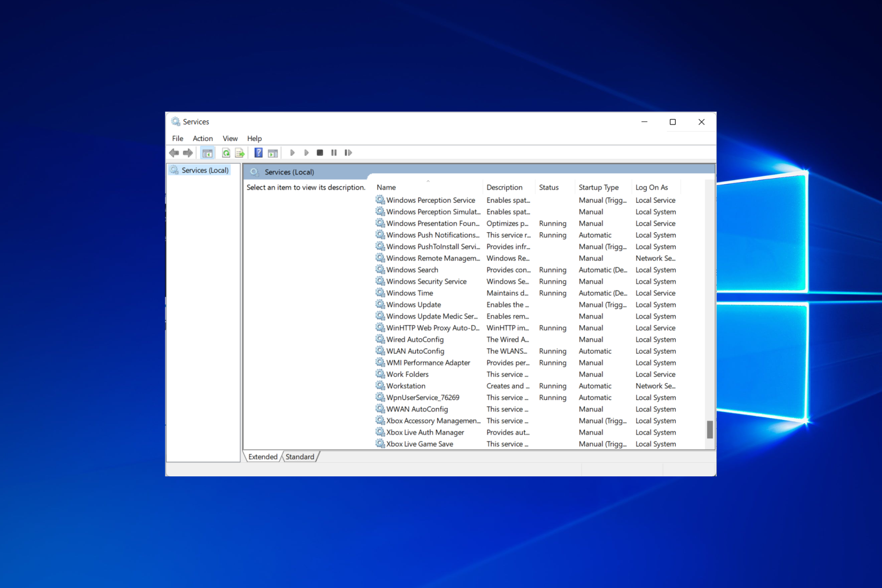Click Automatic startup type of Workstation
Viewport: 882px width, 588px height.
pyautogui.click(x=595, y=386)
